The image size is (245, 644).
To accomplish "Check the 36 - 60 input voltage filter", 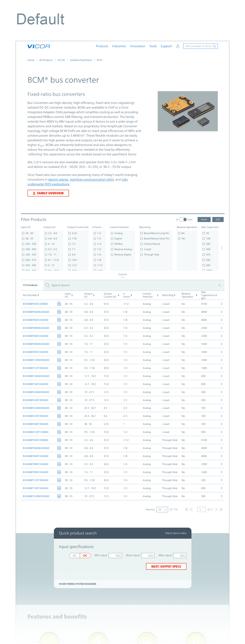I will [x=23, y=233].
